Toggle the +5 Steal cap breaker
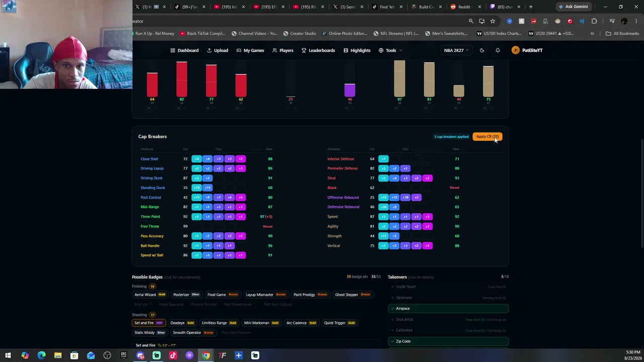This screenshot has height=362, width=644. pyautogui.click(x=383, y=178)
